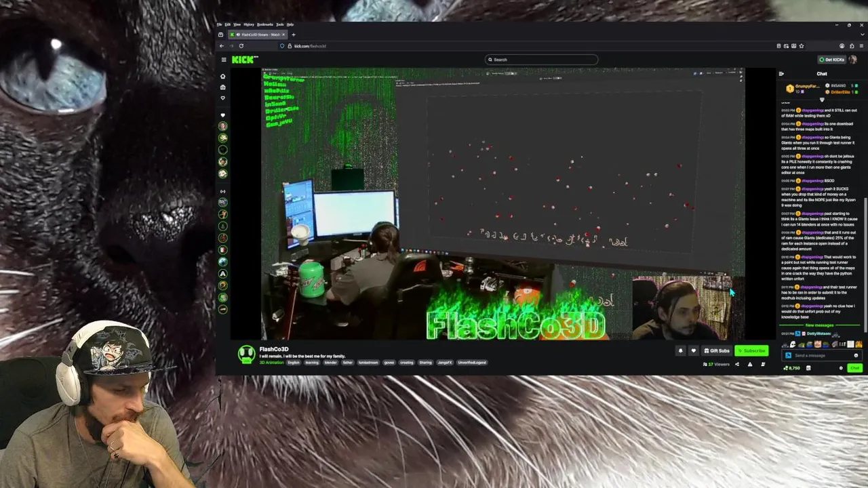This screenshot has height=488, width=868.
Task: Click the blender tag
Action: [x=331, y=363]
